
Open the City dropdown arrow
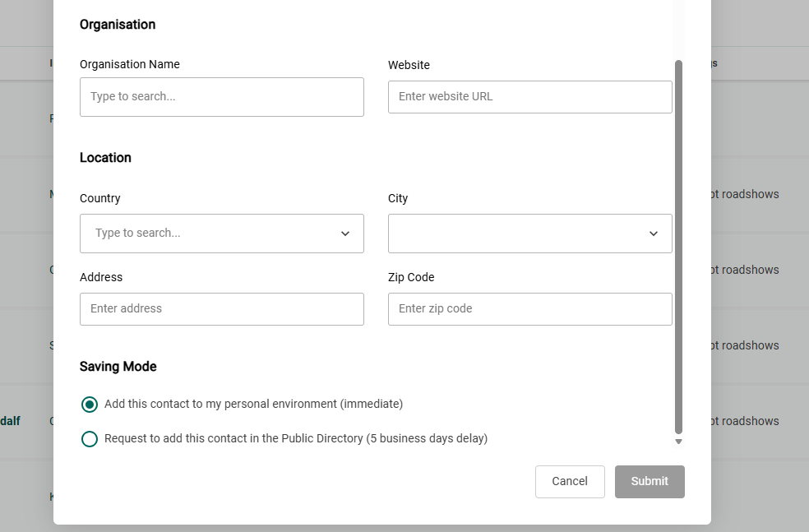654,234
